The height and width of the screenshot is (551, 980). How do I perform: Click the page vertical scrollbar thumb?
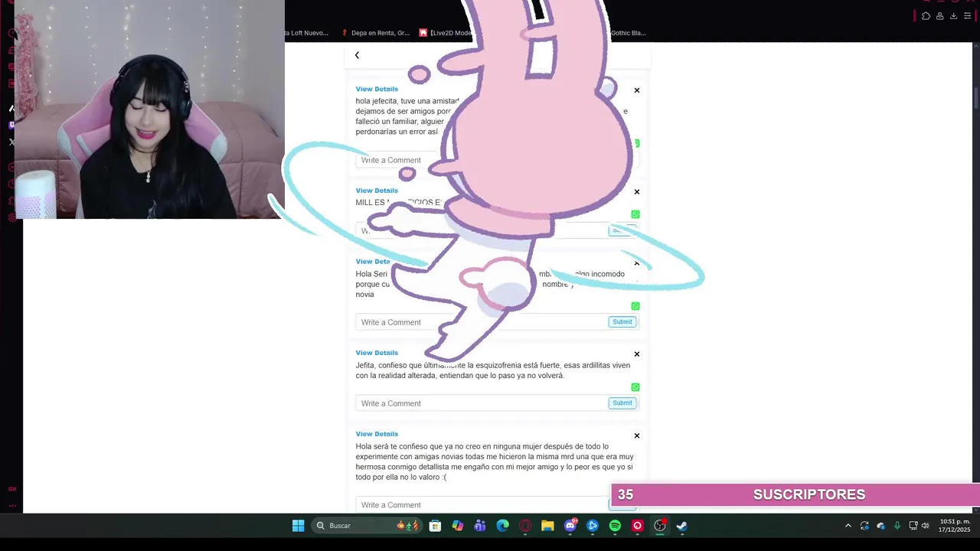[x=976, y=99]
